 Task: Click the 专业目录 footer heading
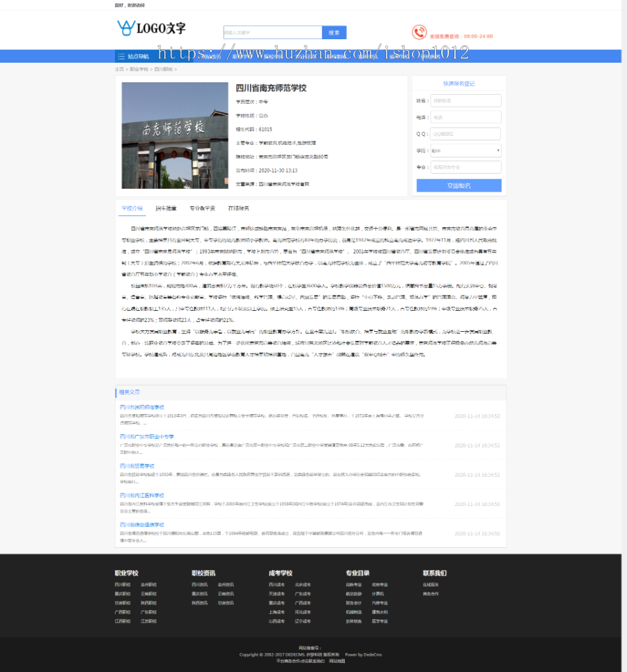pyautogui.click(x=357, y=573)
